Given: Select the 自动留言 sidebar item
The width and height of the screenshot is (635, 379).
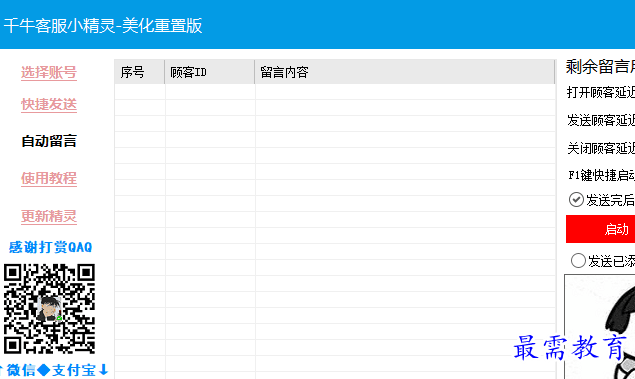Looking at the screenshot, I should click(49, 141).
